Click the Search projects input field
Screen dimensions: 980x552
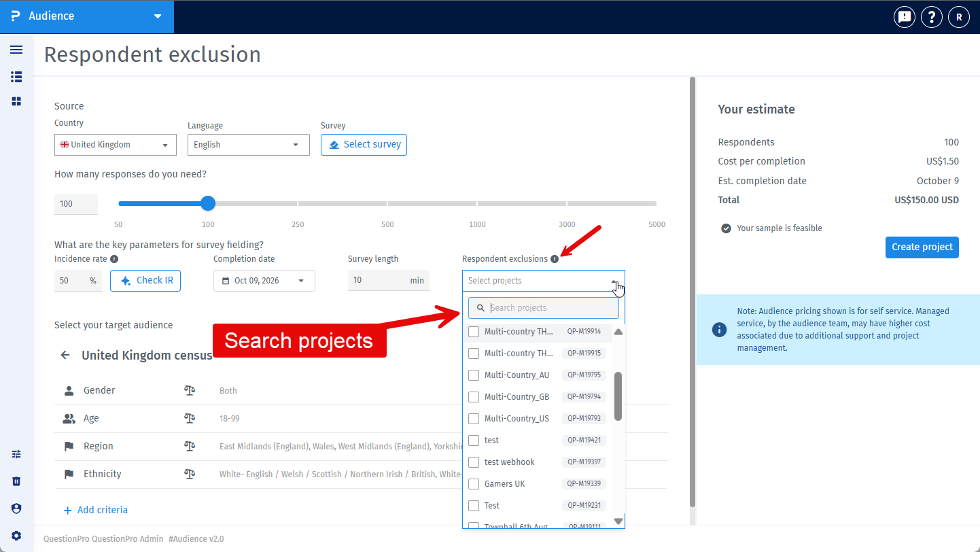(x=544, y=308)
